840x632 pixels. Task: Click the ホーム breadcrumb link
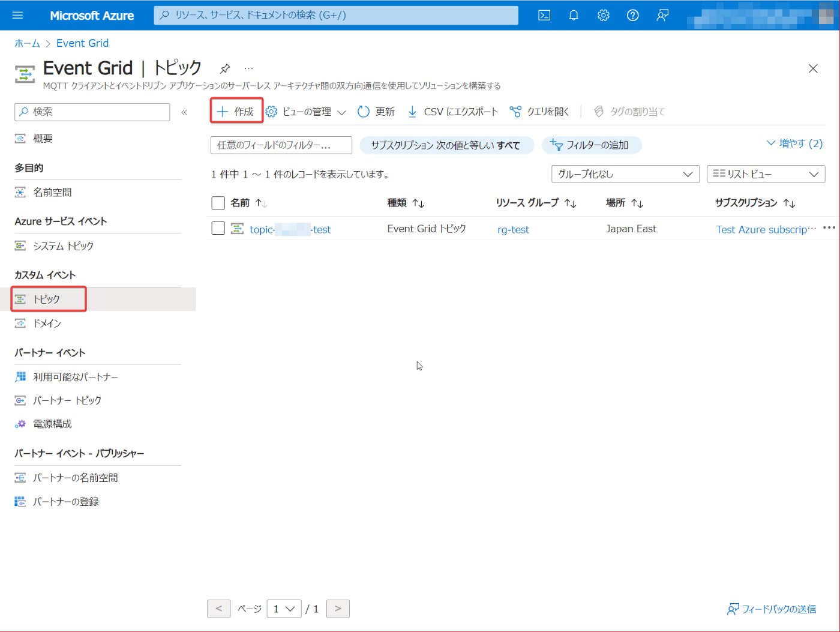pyautogui.click(x=27, y=43)
